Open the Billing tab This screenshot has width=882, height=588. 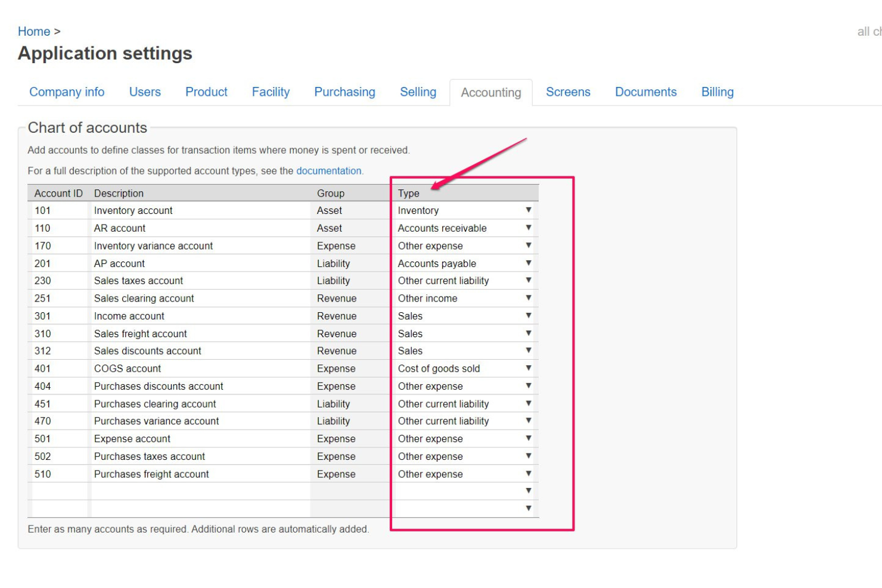point(717,92)
